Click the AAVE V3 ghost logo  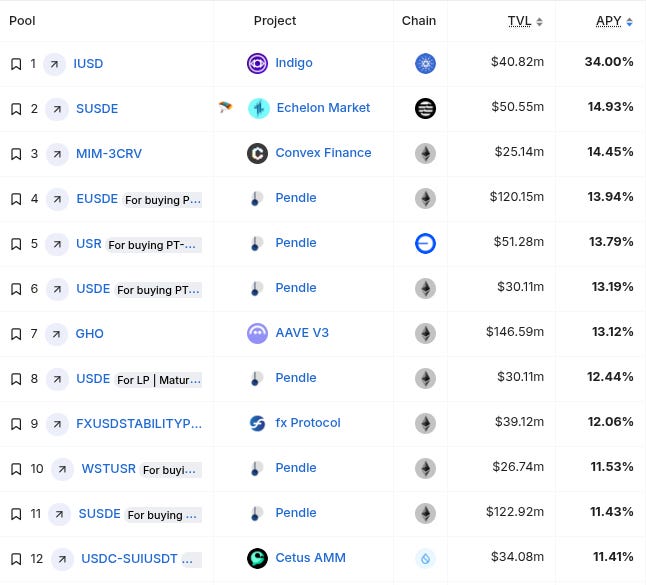(257, 333)
